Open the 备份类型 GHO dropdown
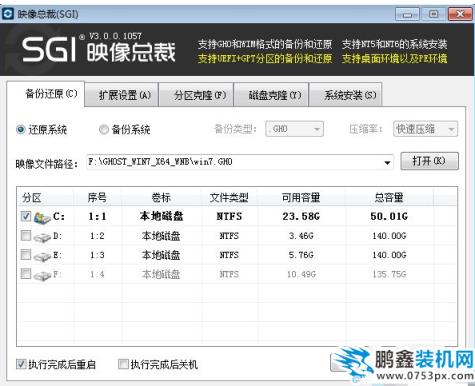Image resolution: width=475 pixels, height=386 pixels. [295, 129]
